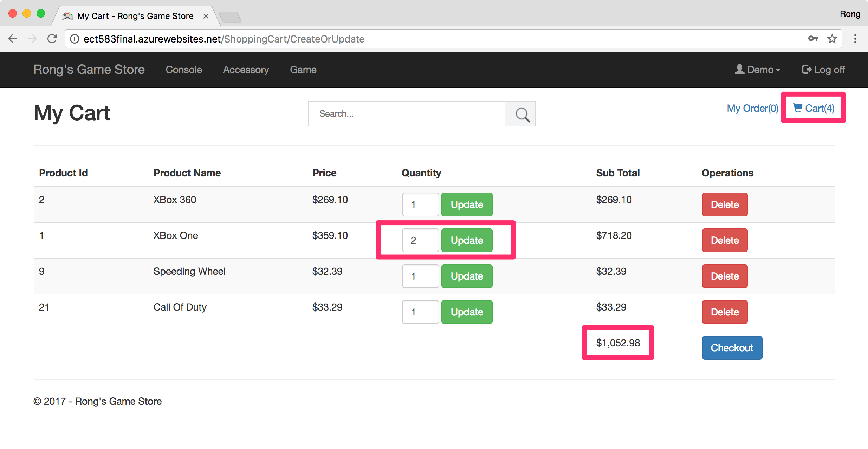Viewport: 868px width, 449px height.
Task: Click quantity field for Speeding Wheel
Action: (420, 276)
